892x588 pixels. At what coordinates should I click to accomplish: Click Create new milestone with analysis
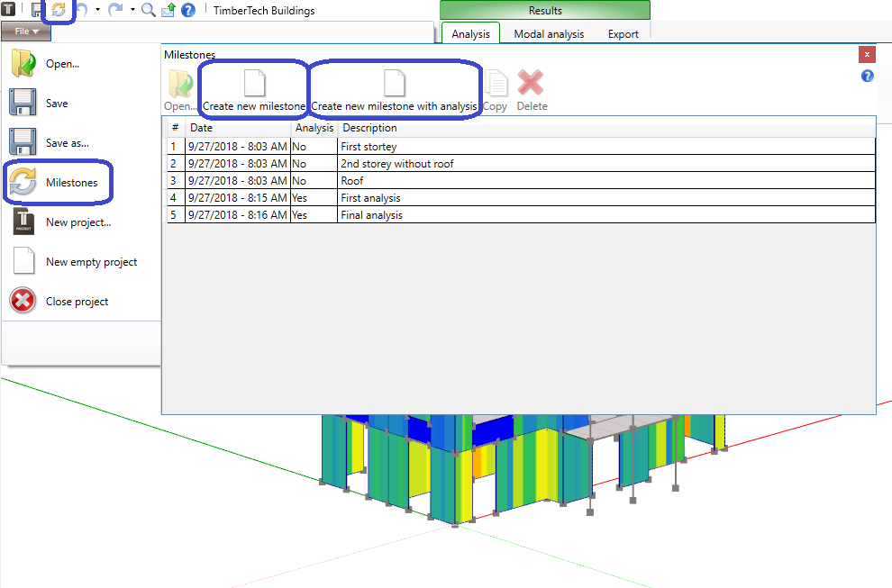pos(394,90)
